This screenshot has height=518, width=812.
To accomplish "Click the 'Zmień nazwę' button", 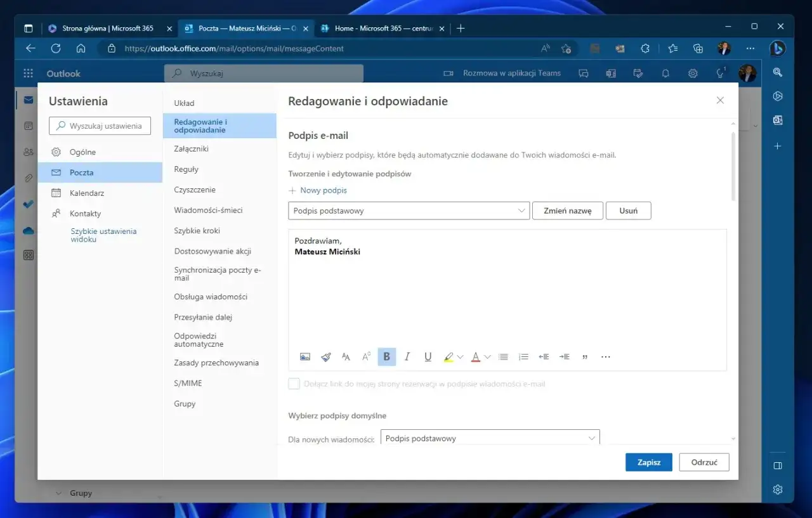I will point(567,210).
